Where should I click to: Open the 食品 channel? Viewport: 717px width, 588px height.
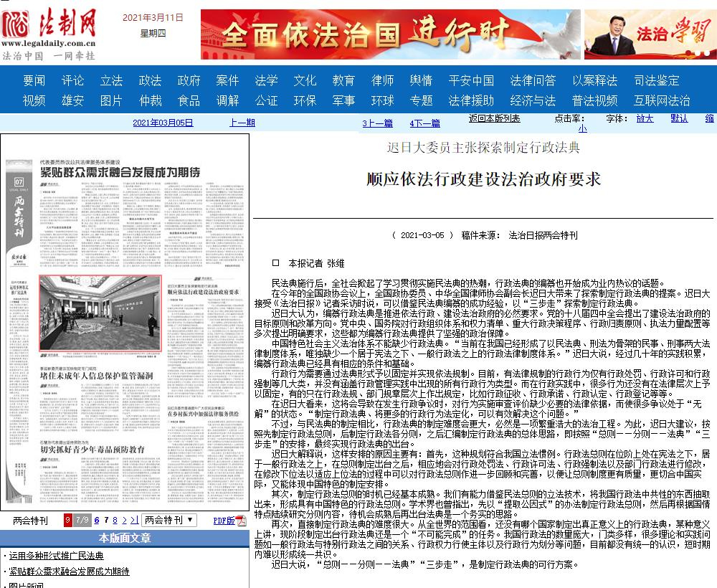(189, 100)
